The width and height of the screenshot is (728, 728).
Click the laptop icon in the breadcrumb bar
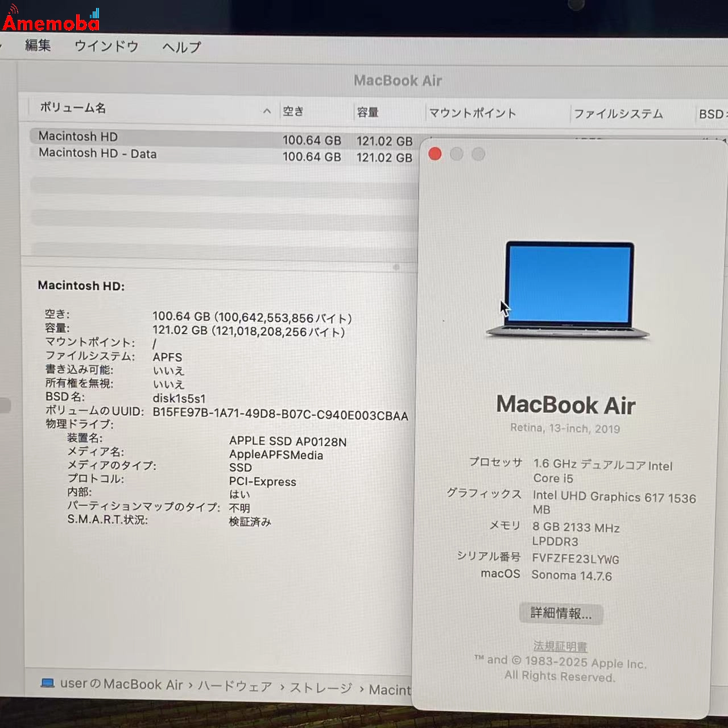(48, 685)
